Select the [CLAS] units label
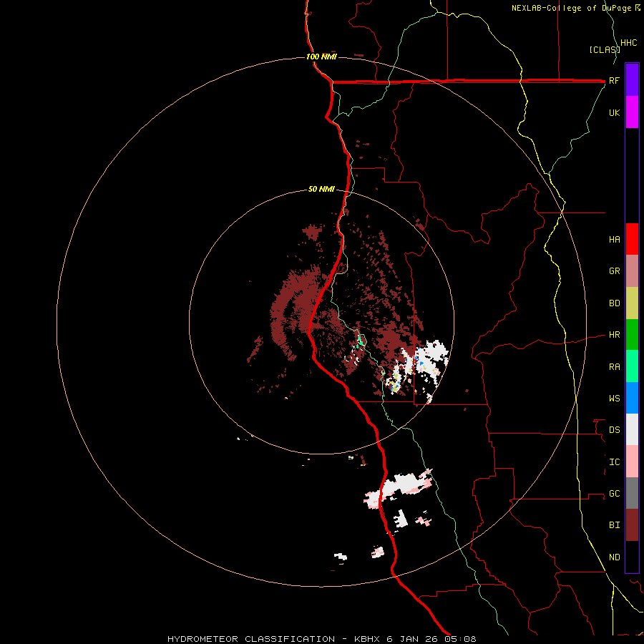 [x=605, y=49]
